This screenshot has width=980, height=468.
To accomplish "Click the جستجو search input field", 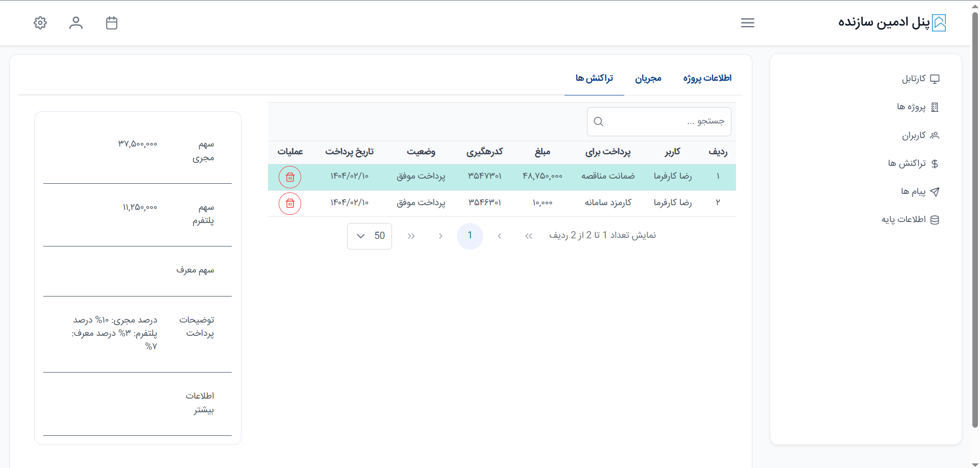I will [664, 121].
